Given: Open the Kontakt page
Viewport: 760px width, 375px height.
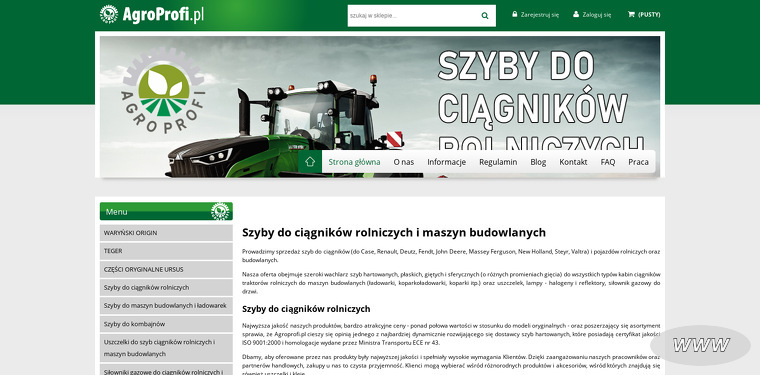Looking at the screenshot, I should [573, 162].
